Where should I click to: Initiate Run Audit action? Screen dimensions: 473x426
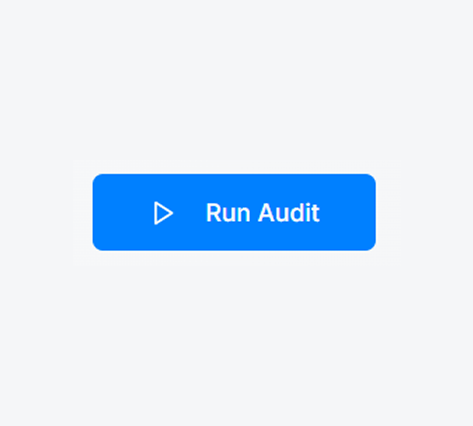[234, 212]
